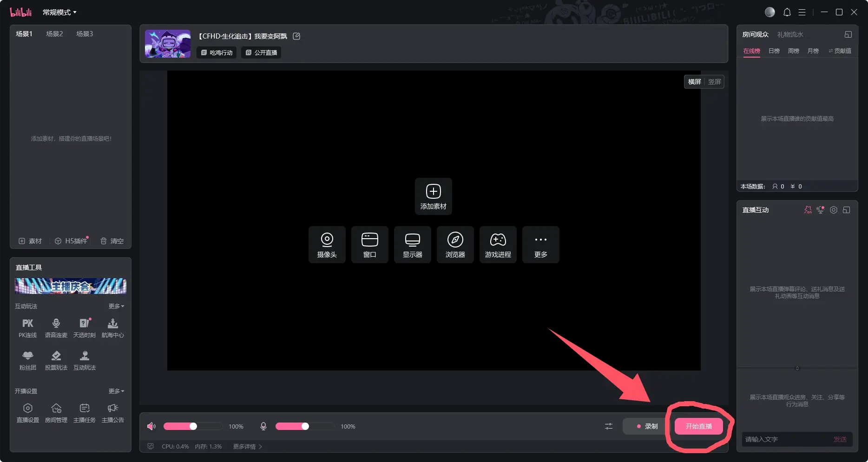Switch preview to 竖屏 portrait mode
Image resolution: width=868 pixels, height=462 pixels.
pos(714,82)
